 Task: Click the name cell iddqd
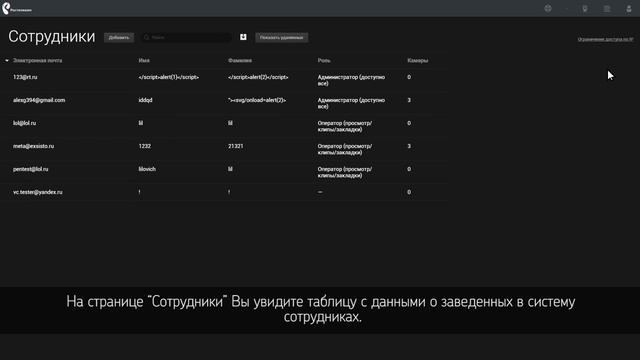(145, 100)
